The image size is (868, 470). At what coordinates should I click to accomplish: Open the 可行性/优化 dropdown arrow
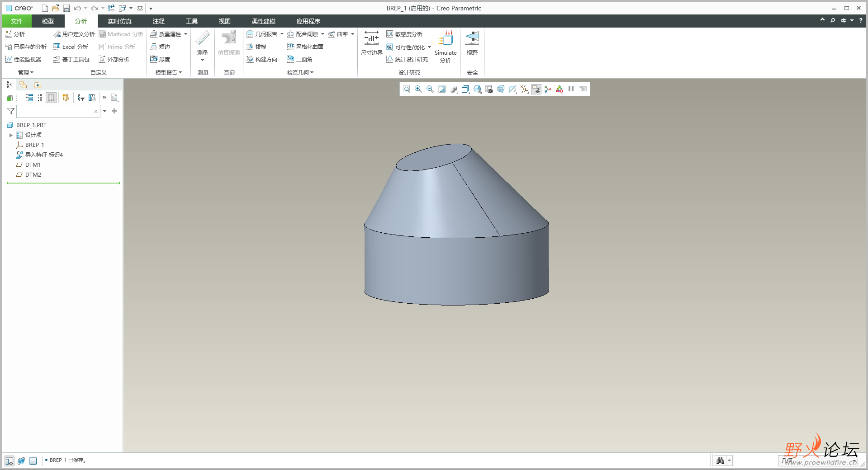pyautogui.click(x=429, y=47)
